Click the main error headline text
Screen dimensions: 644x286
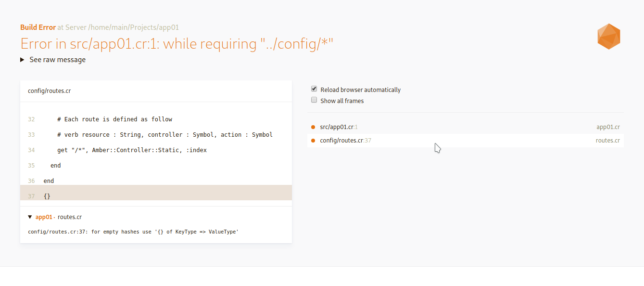(x=177, y=44)
